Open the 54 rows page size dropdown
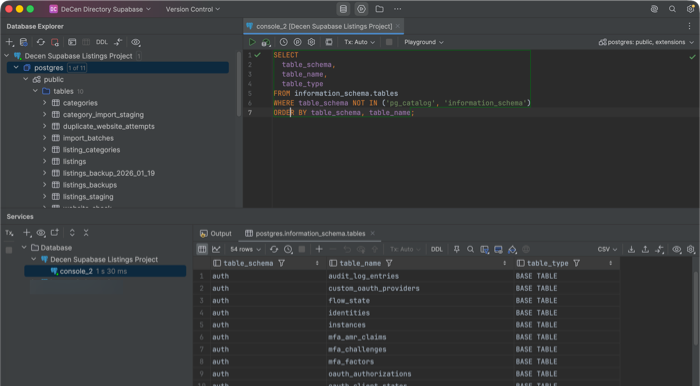 [x=246, y=249]
